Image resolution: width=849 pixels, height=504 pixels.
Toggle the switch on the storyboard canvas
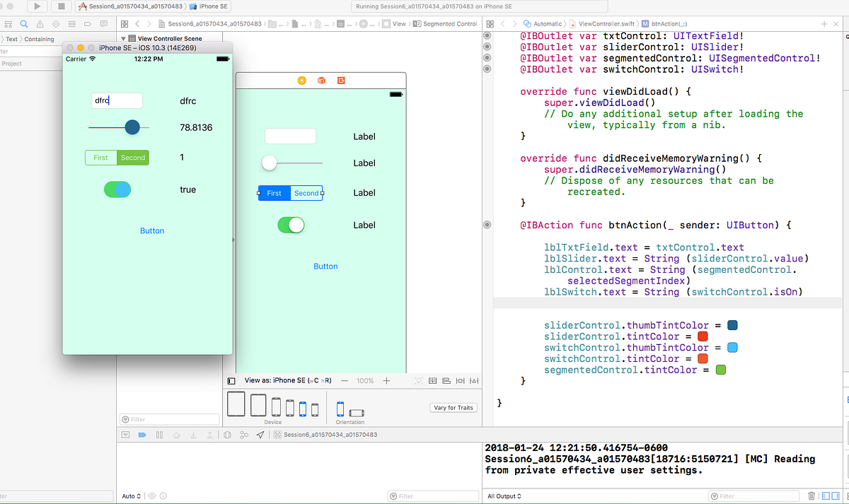(291, 225)
